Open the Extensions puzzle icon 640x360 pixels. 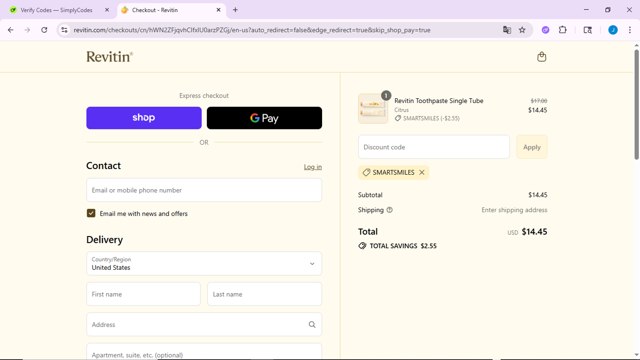click(x=563, y=30)
